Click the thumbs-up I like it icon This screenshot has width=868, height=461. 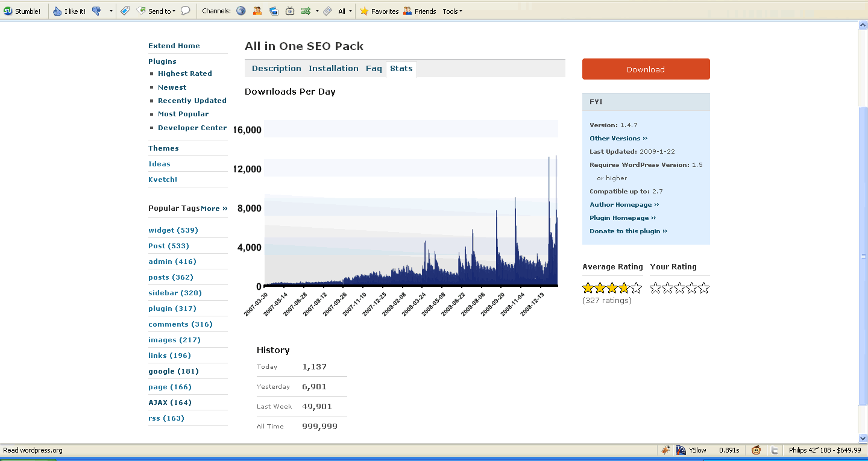(57, 11)
